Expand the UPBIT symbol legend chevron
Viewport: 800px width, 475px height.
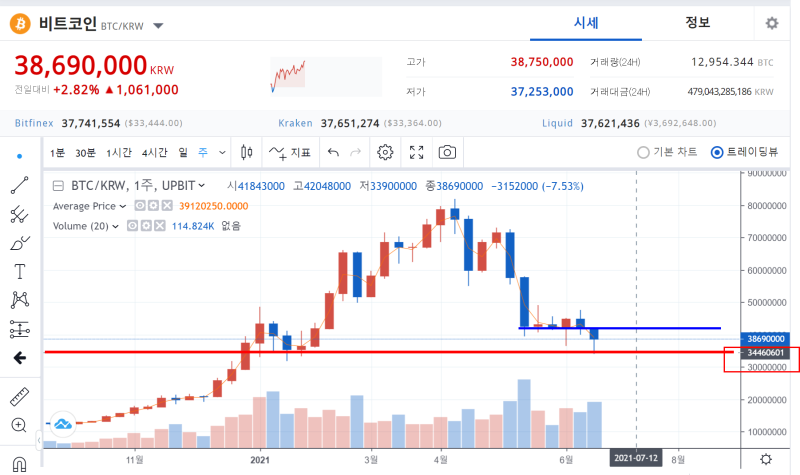pos(202,186)
